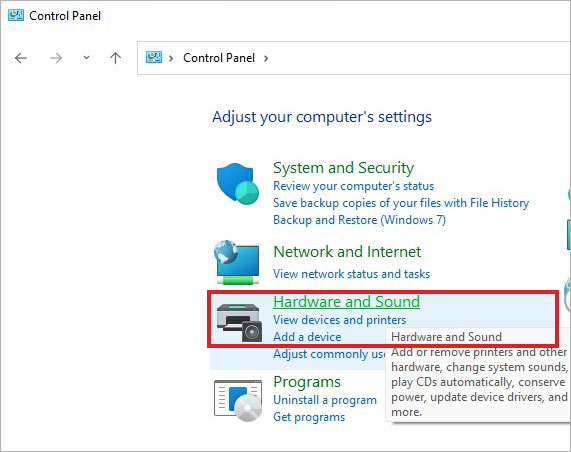Open the recent locations dropdown arrow
The height and width of the screenshot is (452, 571).
tap(86, 58)
